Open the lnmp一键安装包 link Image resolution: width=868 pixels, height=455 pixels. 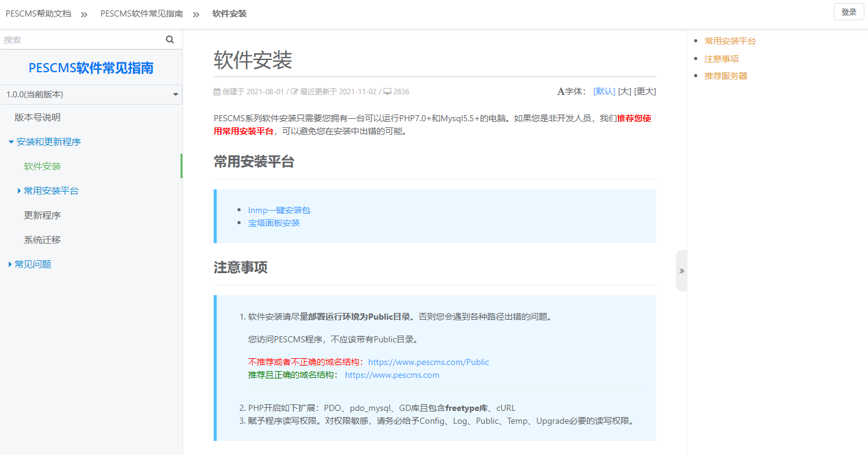point(279,210)
